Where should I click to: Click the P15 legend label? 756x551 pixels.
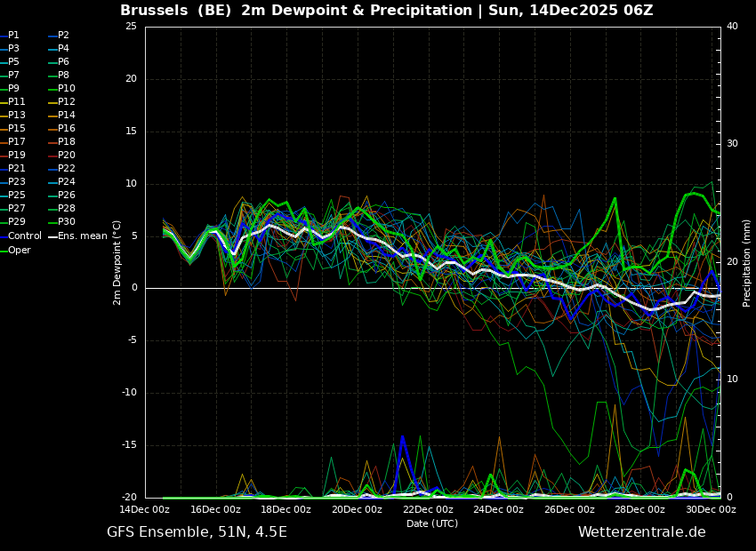coord(16,129)
